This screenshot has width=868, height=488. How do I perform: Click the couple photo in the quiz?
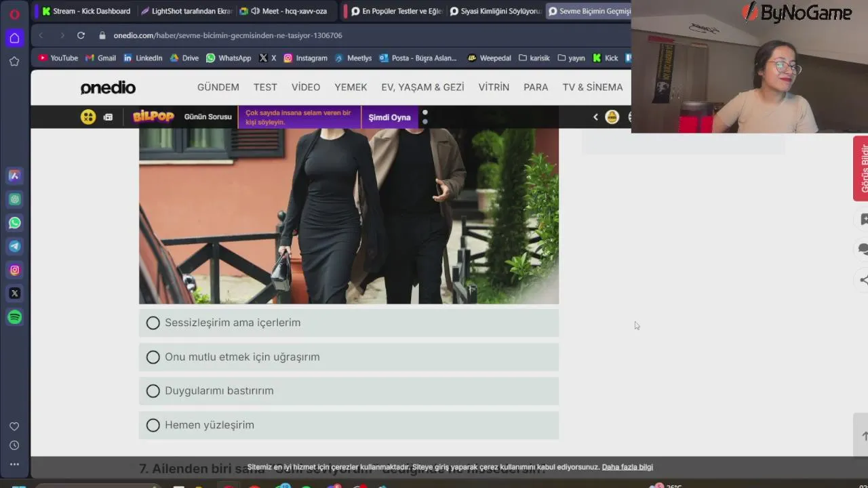click(349, 216)
